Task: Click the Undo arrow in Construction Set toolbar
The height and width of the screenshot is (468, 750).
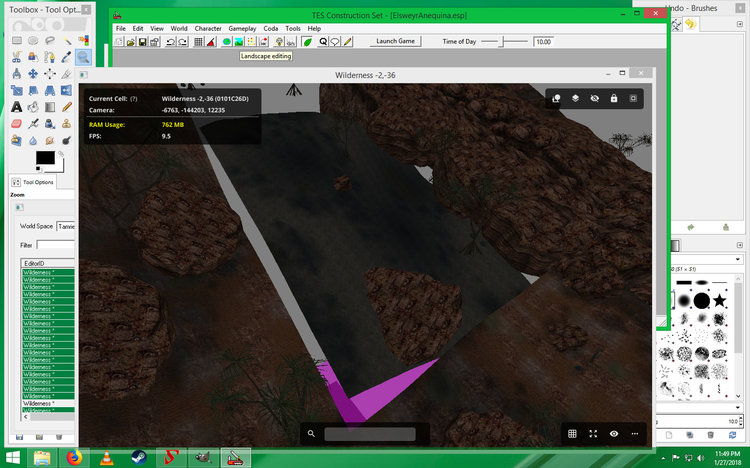Action: [x=170, y=42]
